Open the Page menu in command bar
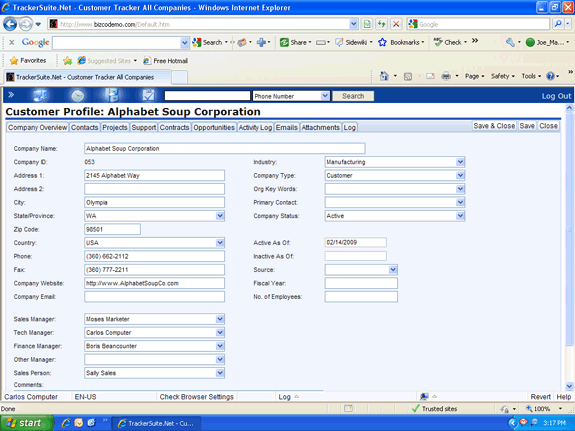The width and height of the screenshot is (575, 431). [474, 76]
